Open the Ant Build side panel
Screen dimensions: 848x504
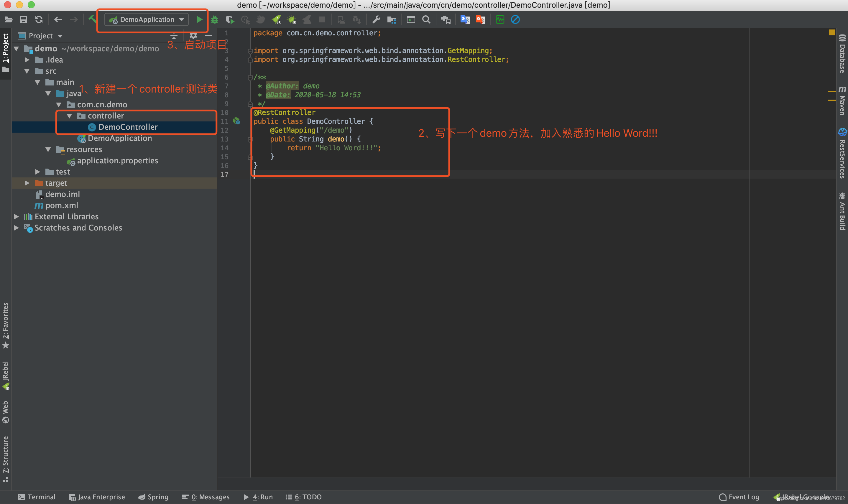pos(842,211)
